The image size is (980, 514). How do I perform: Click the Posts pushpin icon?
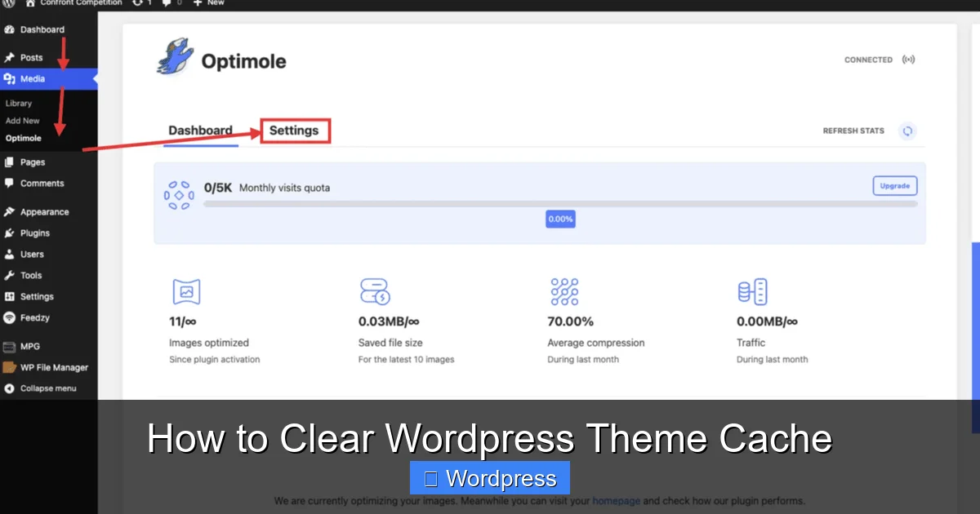coord(9,58)
